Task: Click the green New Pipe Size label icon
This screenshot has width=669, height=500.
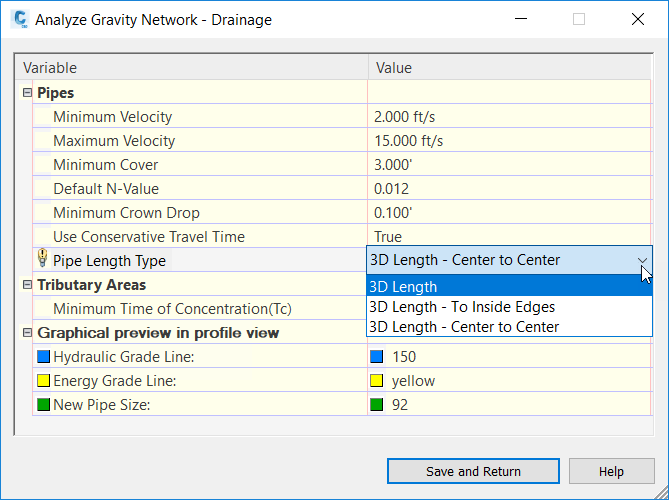Action: coord(43,405)
